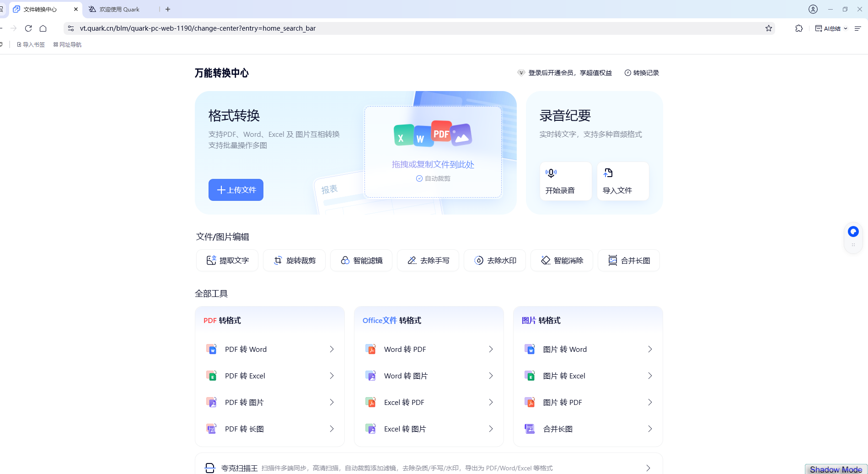Reload the page with refresh icon

[x=28, y=28]
